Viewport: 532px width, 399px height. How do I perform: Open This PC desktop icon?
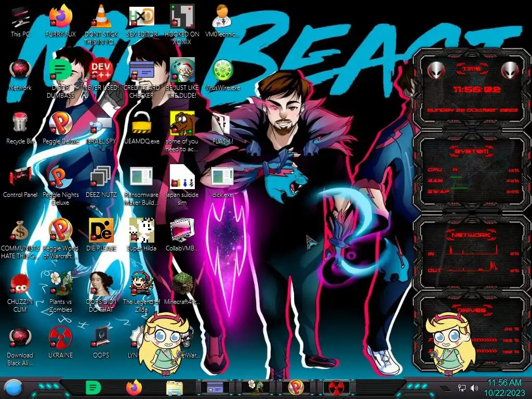(x=20, y=17)
